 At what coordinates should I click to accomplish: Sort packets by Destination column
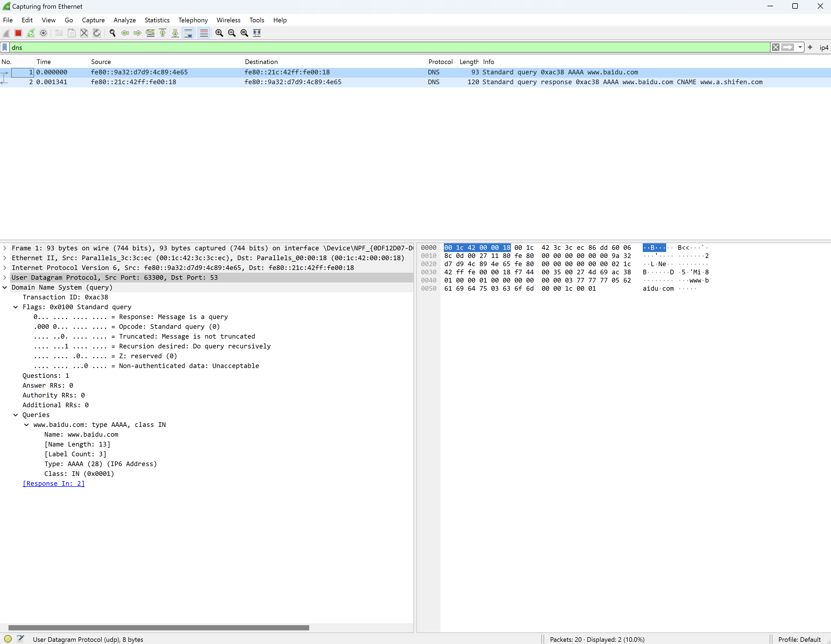(x=334, y=62)
